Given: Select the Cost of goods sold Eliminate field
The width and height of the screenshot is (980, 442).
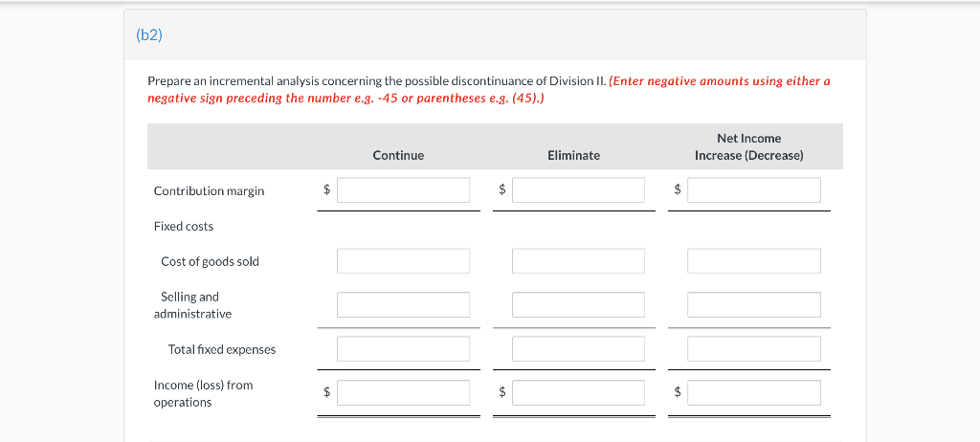Looking at the screenshot, I should click(x=578, y=260).
